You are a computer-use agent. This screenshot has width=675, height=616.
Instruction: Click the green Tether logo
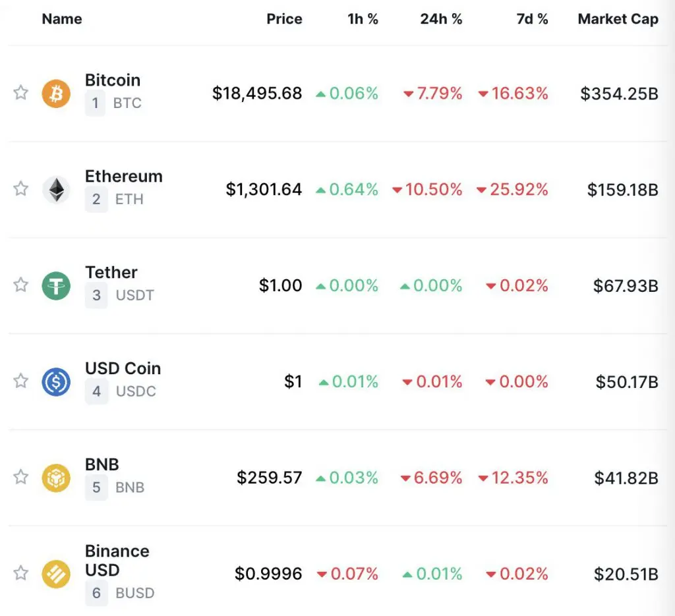point(56,286)
